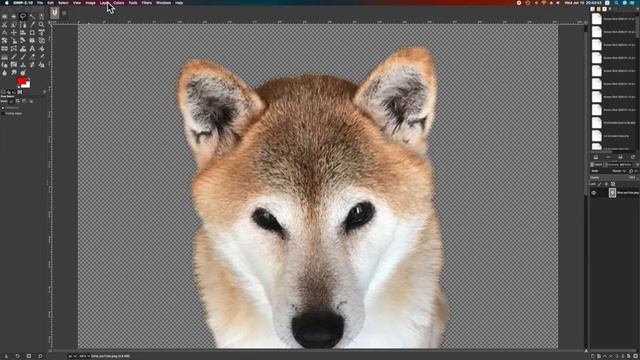Open the File menu
Image resolution: width=640 pixels, height=360 pixels.
click(40, 3)
